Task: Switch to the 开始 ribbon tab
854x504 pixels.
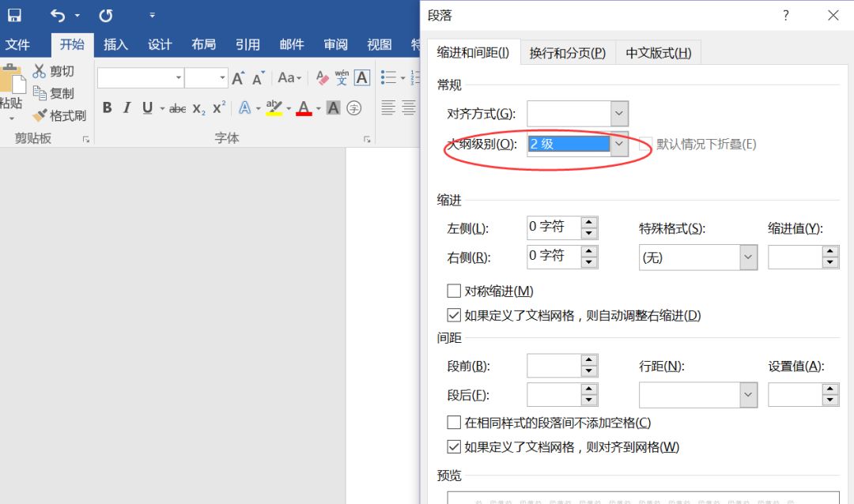Action: coord(73,44)
